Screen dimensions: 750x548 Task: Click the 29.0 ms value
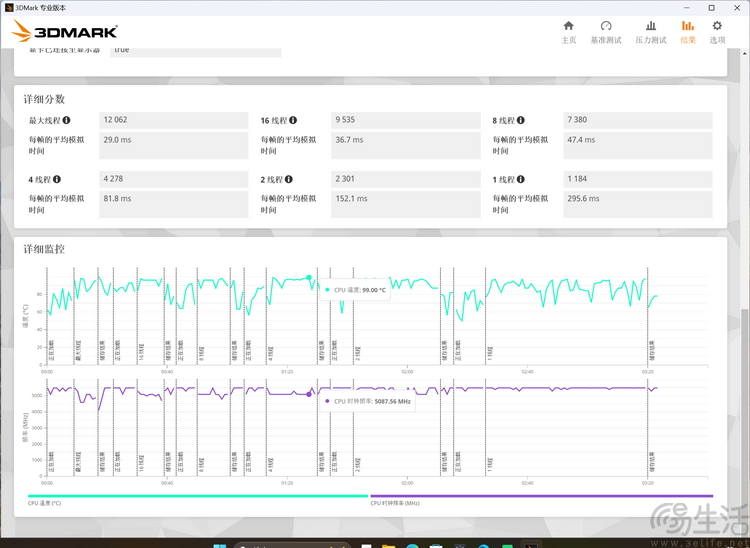174,145
